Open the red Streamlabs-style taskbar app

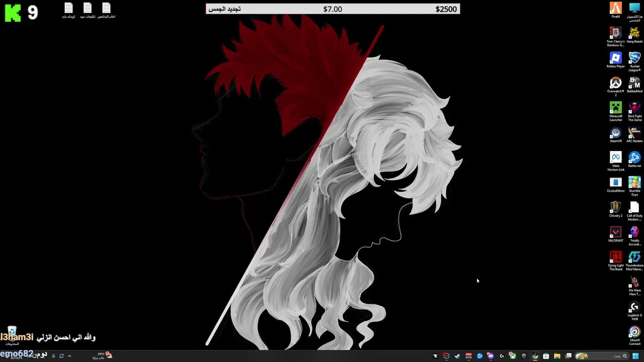[468, 356]
